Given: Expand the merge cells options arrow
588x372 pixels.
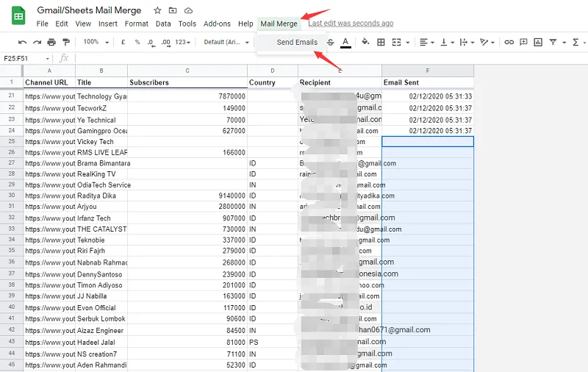Looking at the screenshot, I should click(408, 43).
